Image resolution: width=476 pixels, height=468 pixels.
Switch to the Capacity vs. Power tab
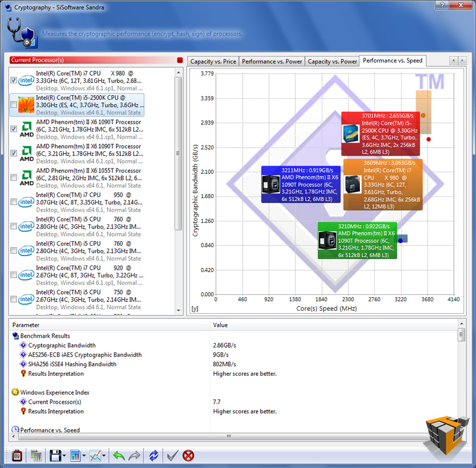[332, 61]
